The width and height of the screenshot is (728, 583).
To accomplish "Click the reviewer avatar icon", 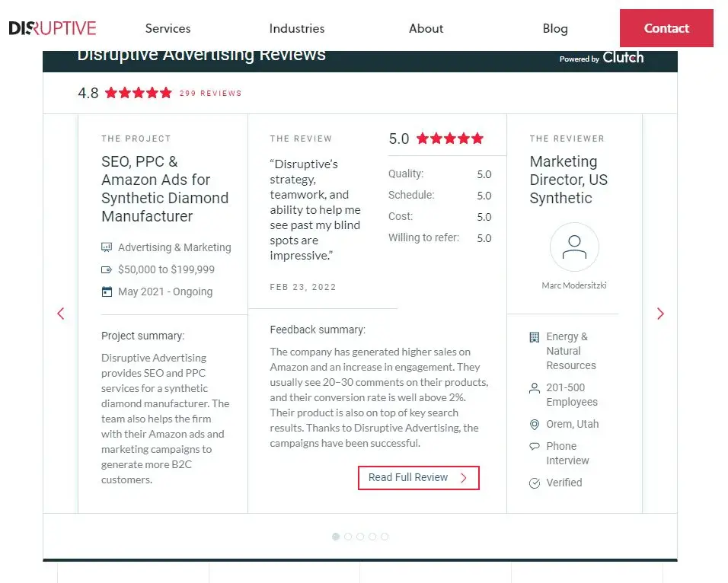I will click(x=574, y=247).
